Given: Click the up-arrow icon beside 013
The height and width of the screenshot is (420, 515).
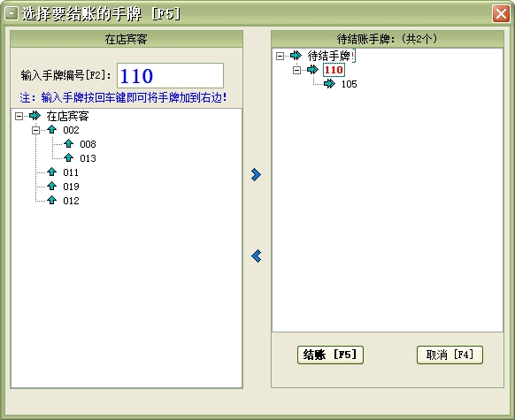Looking at the screenshot, I should click(x=69, y=157).
